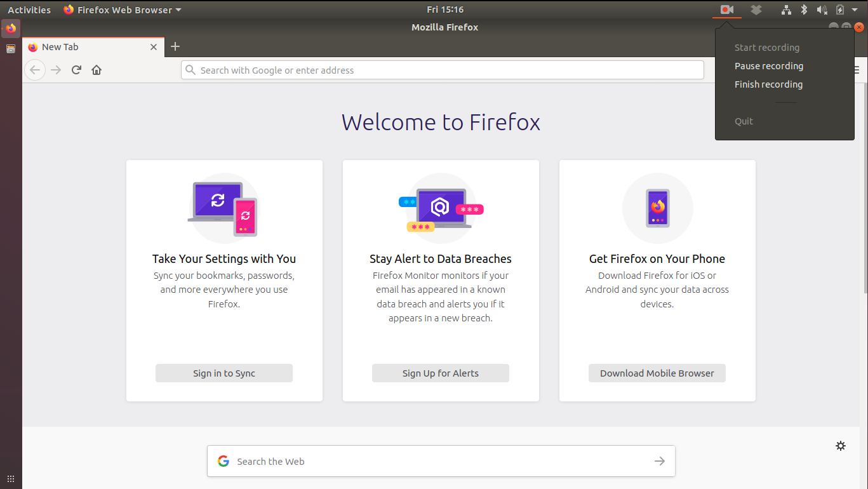Click the browser forward arrow
Viewport: 868px width, 489px height.
point(56,70)
